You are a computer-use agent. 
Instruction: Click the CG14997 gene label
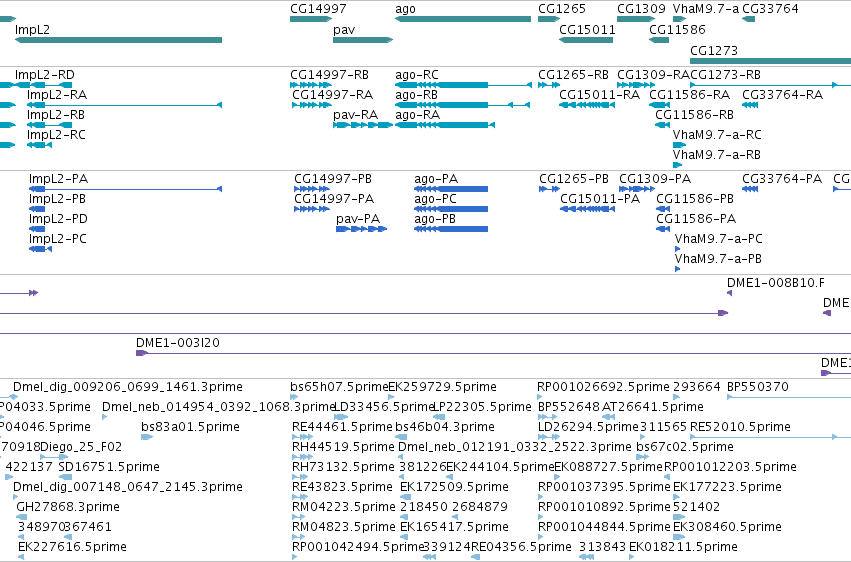point(318,9)
